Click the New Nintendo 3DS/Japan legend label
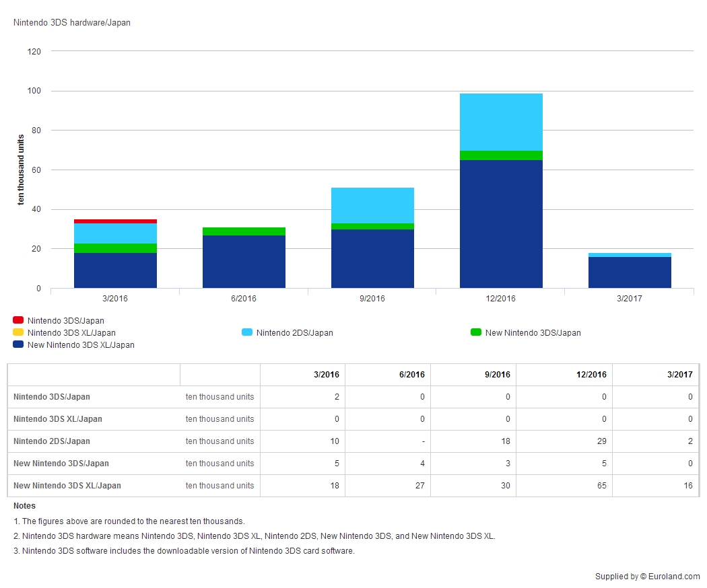The width and height of the screenshot is (707, 588). pos(533,333)
